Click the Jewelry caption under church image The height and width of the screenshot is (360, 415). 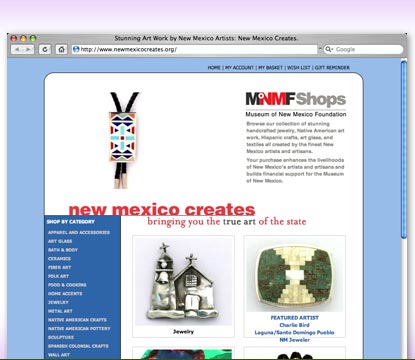click(183, 332)
